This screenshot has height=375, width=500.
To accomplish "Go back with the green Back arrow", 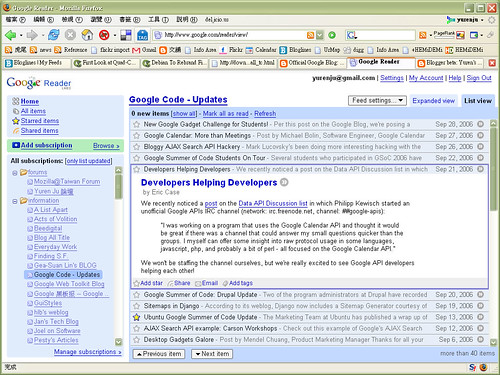I will (x=11, y=35).
